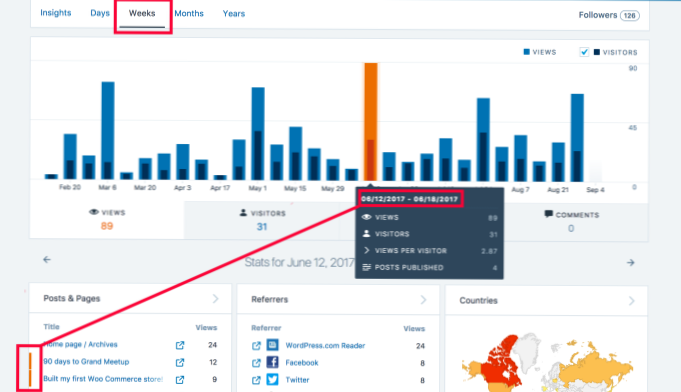
Task: Expand the Referrers panel chevron
Action: click(423, 300)
